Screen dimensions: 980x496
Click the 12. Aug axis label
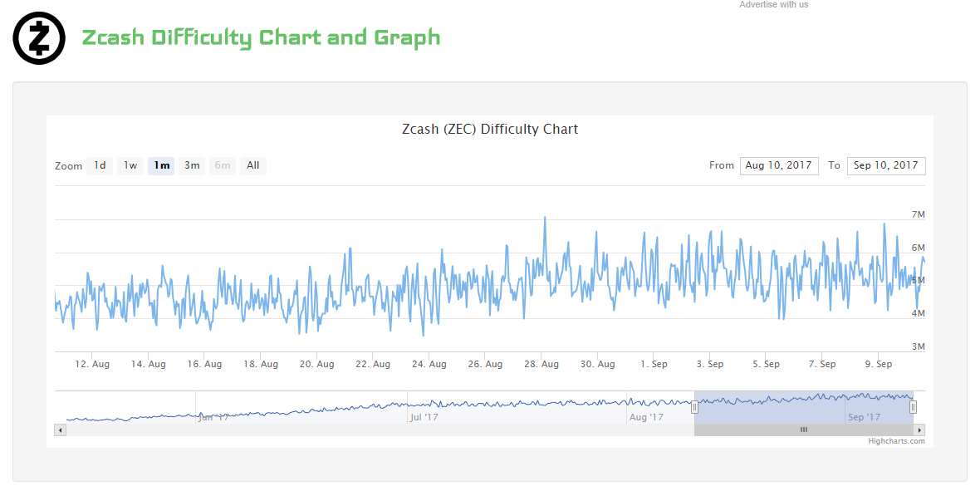92,364
